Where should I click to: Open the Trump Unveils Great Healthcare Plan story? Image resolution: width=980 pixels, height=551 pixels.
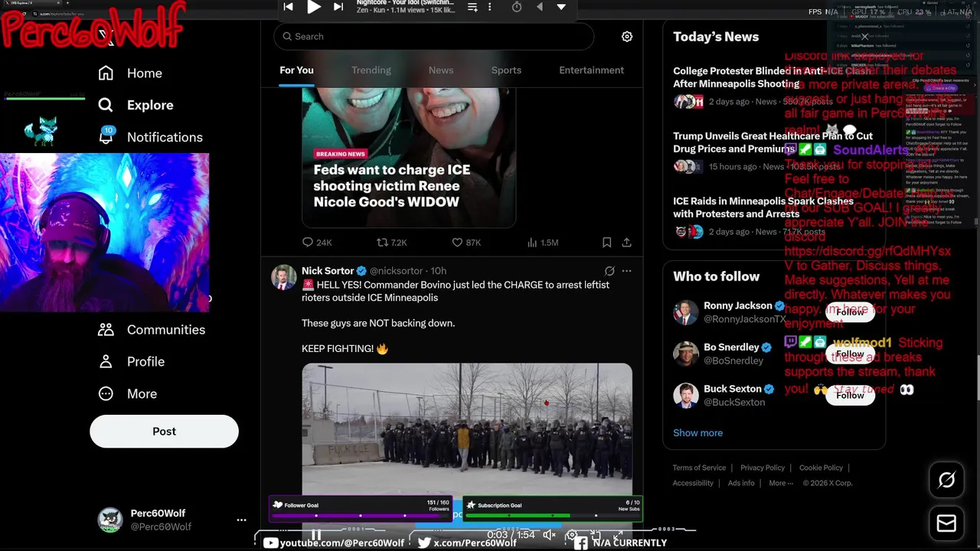(773, 142)
